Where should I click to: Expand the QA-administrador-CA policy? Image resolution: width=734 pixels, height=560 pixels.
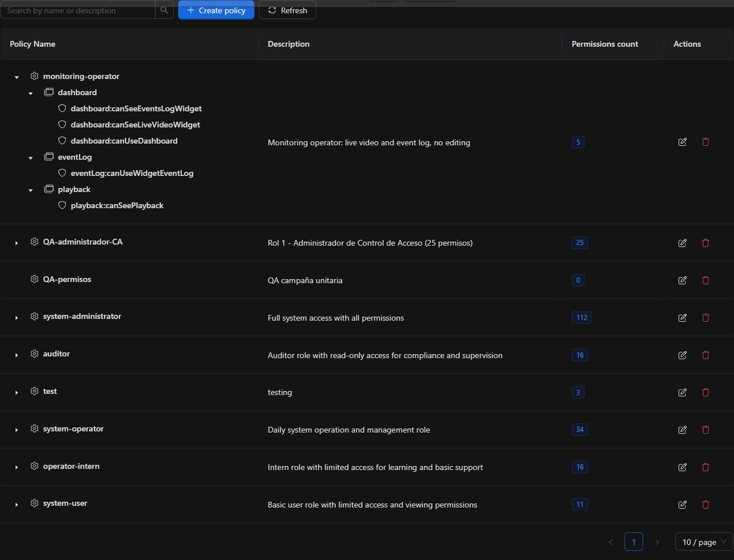(x=17, y=243)
